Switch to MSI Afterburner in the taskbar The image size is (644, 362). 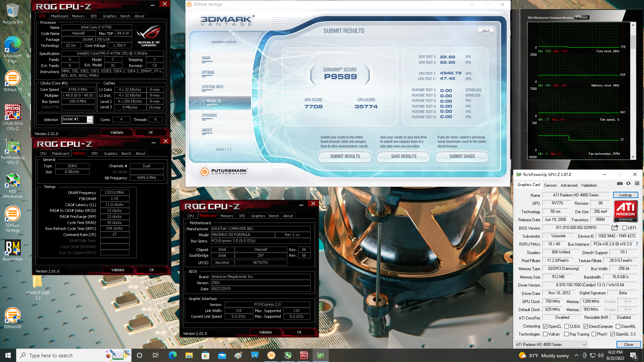click(287, 355)
